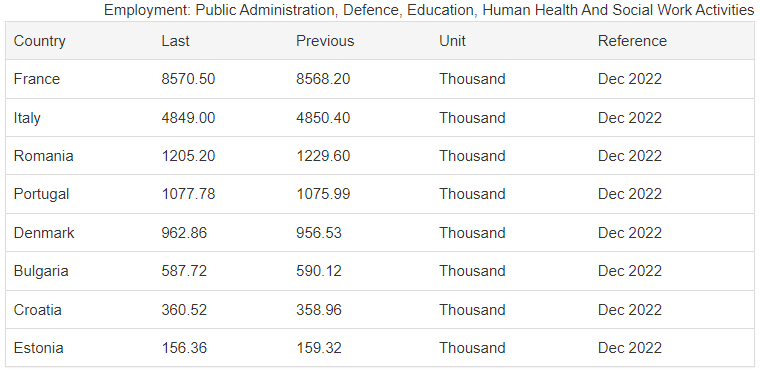
Task: Click Estonia's previous value 159.32
Action: [x=318, y=348]
